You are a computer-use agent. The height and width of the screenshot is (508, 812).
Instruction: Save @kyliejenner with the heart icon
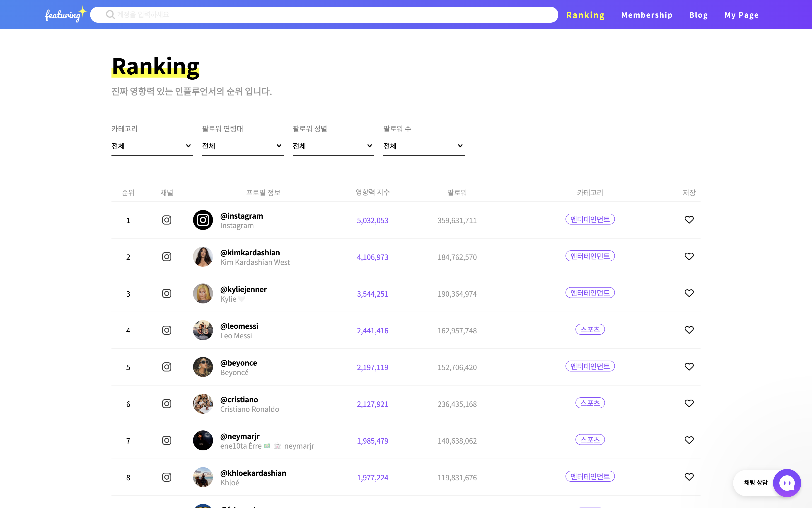tap(689, 293)
